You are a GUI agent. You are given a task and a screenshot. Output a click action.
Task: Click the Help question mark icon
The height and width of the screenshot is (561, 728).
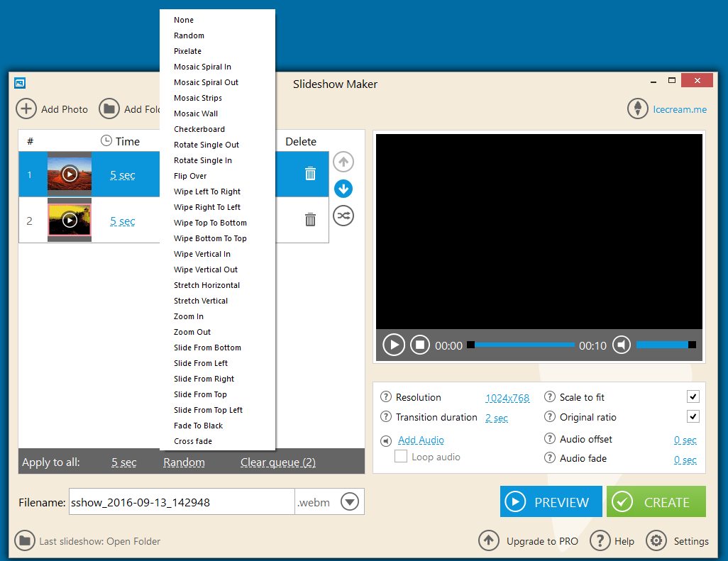(600, 540)
